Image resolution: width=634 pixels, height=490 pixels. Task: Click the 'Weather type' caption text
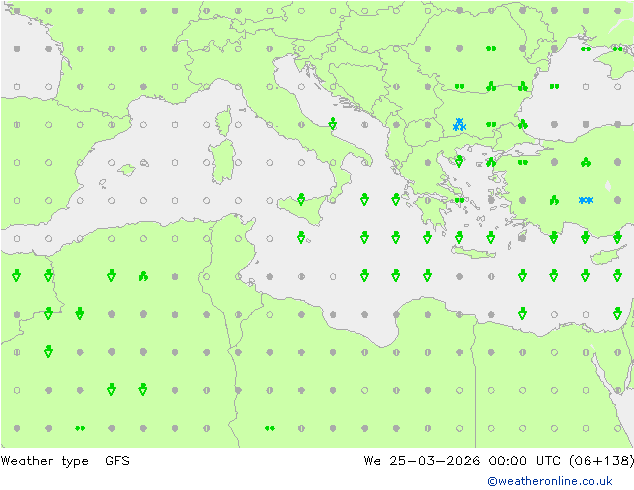tap(44, 461)
